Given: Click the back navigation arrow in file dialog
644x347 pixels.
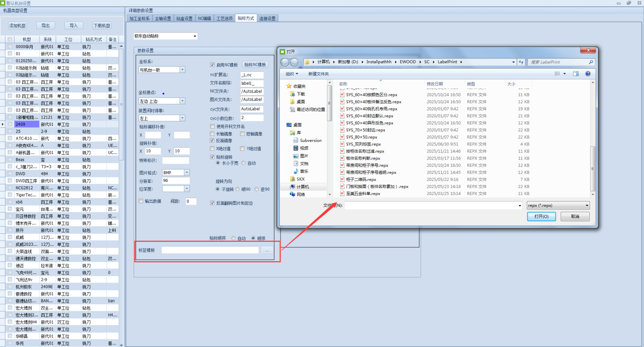Looking at the screenshot, I should [285, 62].
